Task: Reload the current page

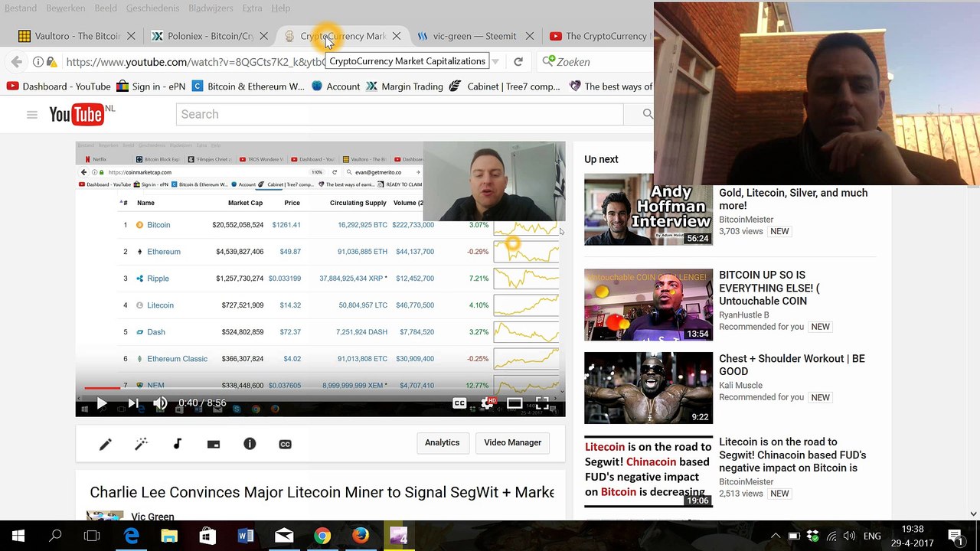Action: pos(518,62)
